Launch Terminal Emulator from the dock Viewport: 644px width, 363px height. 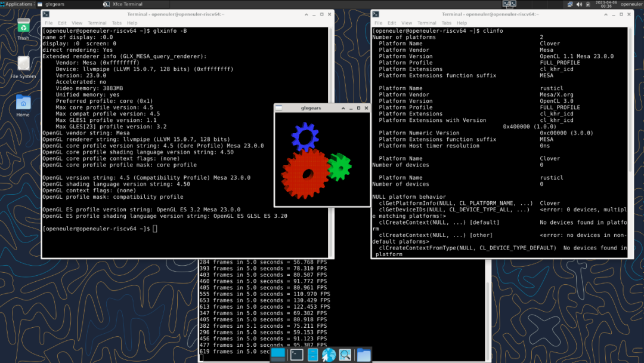296,355
